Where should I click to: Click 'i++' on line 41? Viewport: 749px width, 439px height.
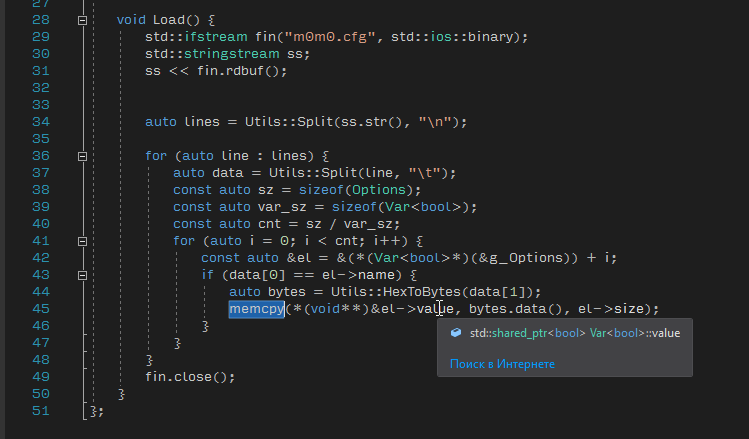[x=385, y=241]
